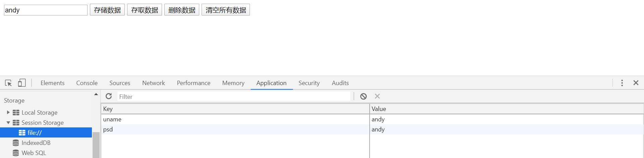Expand the Local Storage tree node

pos(8,113)
